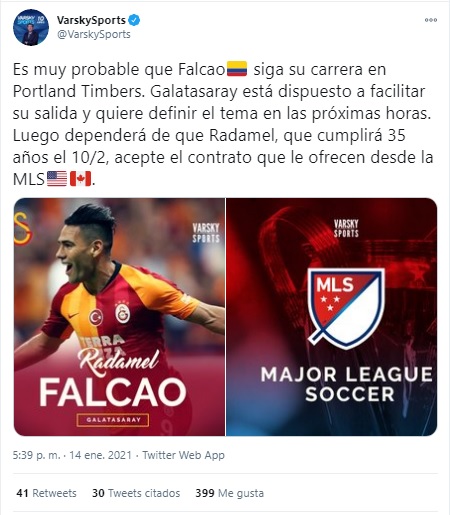Open the 5:39 p. m. timestamp link
The height and width of the screenshot is (515, 450).
click(37, 455)
